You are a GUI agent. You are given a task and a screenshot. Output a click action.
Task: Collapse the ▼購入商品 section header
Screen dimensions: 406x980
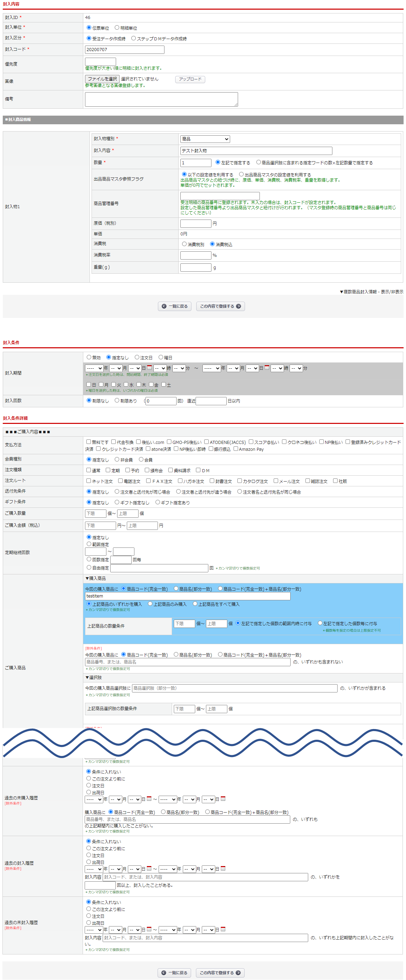tap(96, 578)
